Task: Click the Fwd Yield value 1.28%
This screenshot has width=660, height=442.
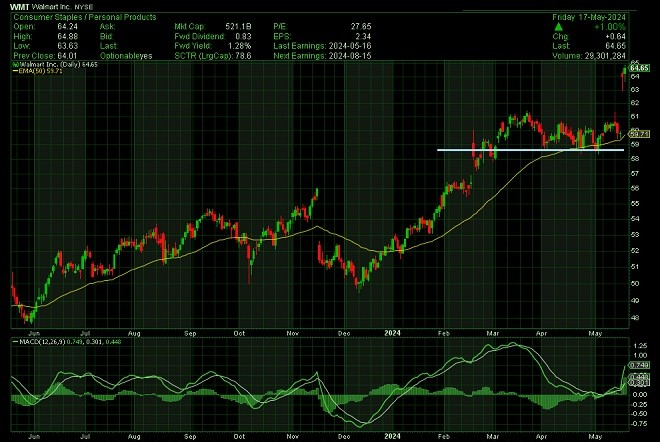Action: (x=240, y=46)
